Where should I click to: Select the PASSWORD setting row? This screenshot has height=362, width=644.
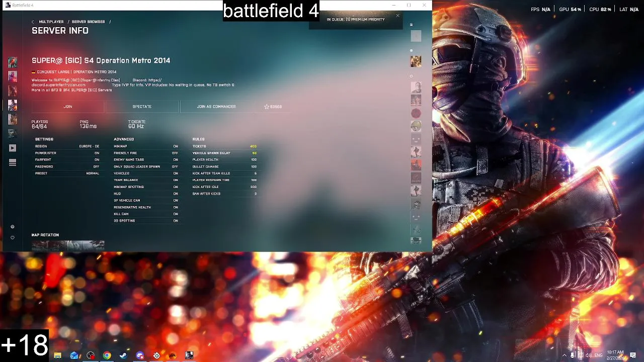click(x=67, y=166)
